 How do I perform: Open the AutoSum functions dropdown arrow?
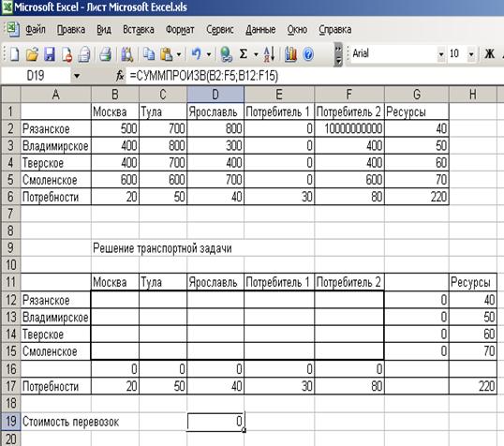point(256,54)
